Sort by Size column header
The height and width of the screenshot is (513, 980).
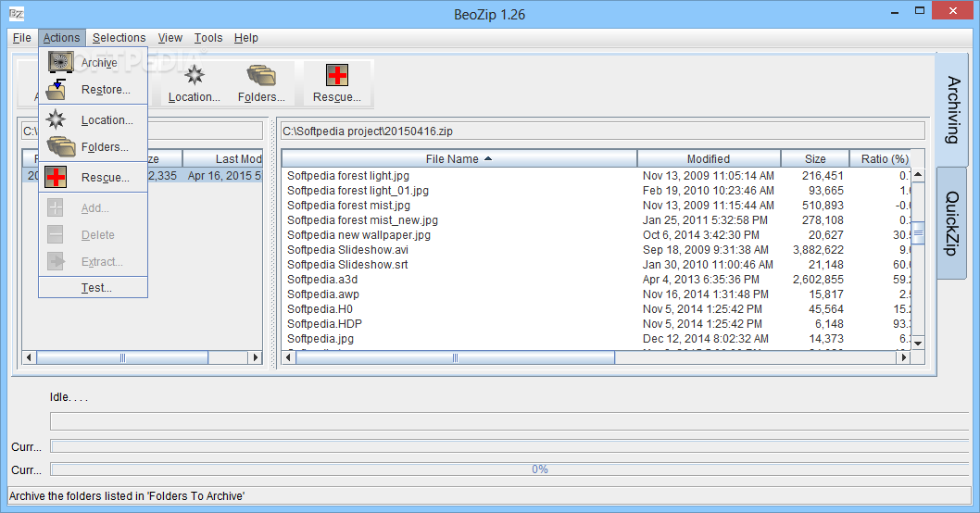[x=815, y=158]
